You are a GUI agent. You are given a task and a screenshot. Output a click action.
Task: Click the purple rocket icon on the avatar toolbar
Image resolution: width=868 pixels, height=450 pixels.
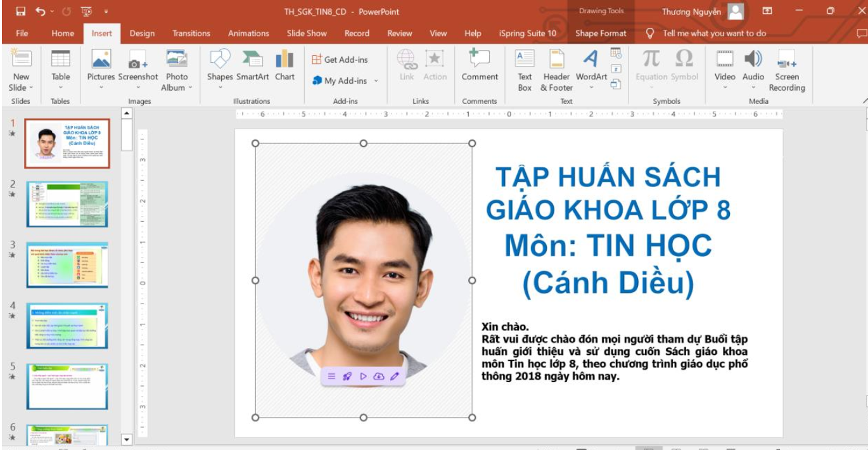point(347,376)
